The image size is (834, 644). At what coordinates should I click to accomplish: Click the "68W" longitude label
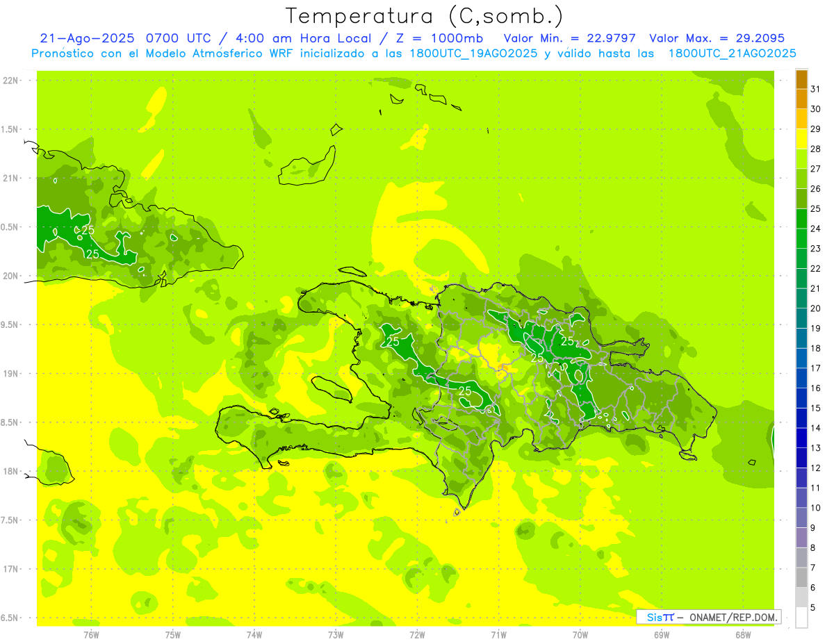tap(743, 634)
